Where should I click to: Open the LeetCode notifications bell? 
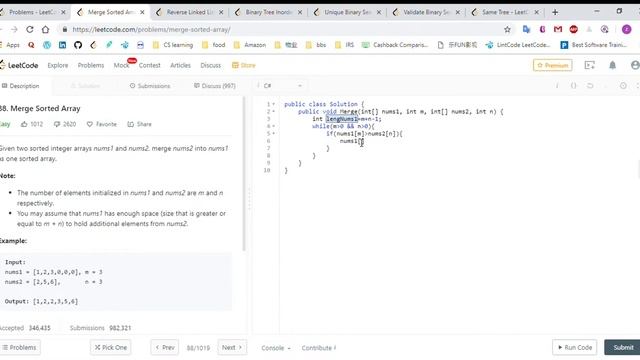point(612,65)
